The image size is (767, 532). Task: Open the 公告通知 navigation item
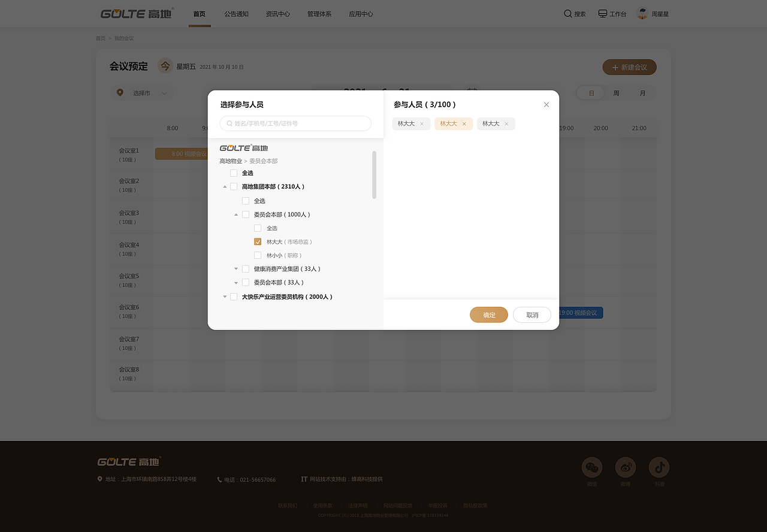[237, 14]
